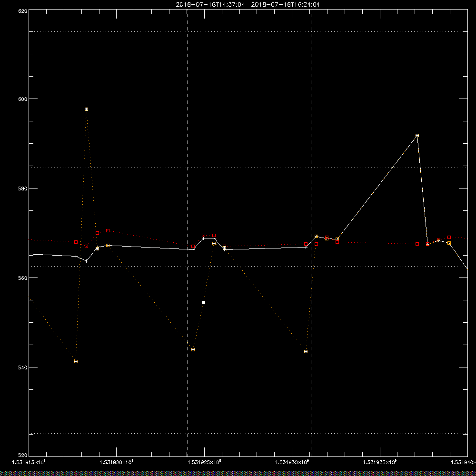Click the x-axis label 1.531925×10⁹
The width and height of the screenshot is (476, 476).
(x=204, y=462)
